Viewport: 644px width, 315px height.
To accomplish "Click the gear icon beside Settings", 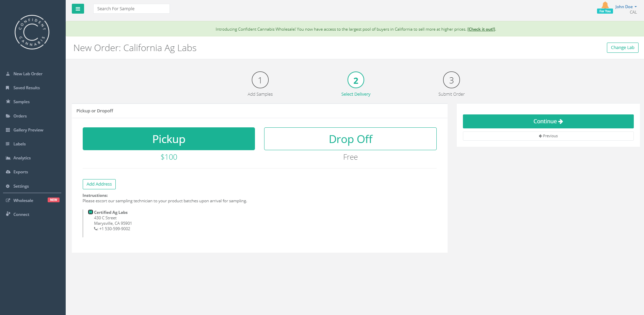I will click(x=8, y=186).
